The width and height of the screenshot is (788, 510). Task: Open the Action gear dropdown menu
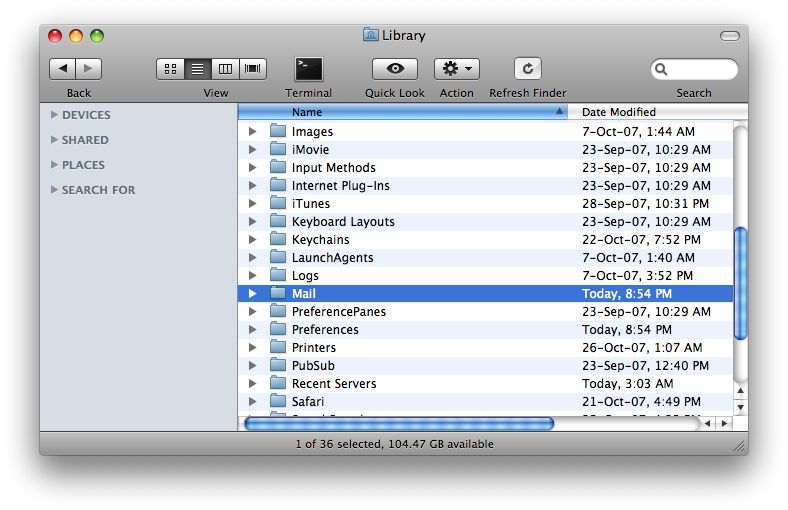(456, 69)
